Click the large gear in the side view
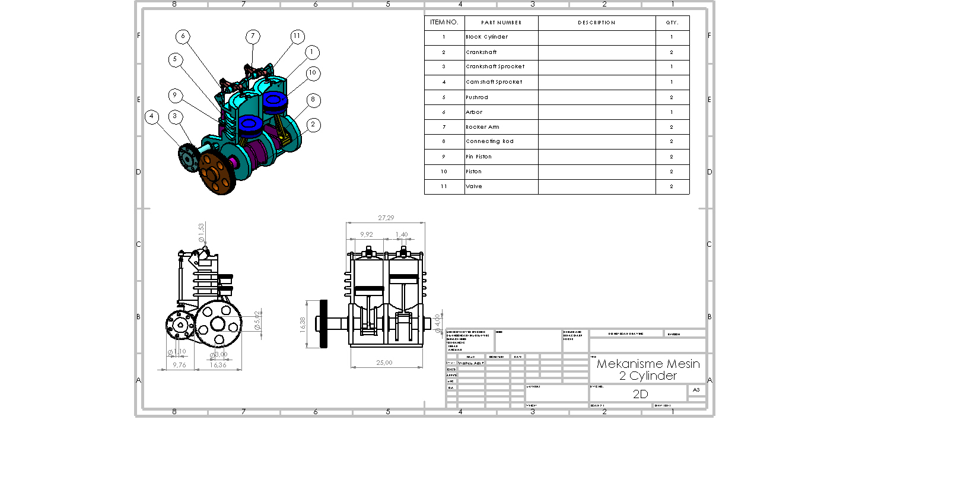 (218, 324)
